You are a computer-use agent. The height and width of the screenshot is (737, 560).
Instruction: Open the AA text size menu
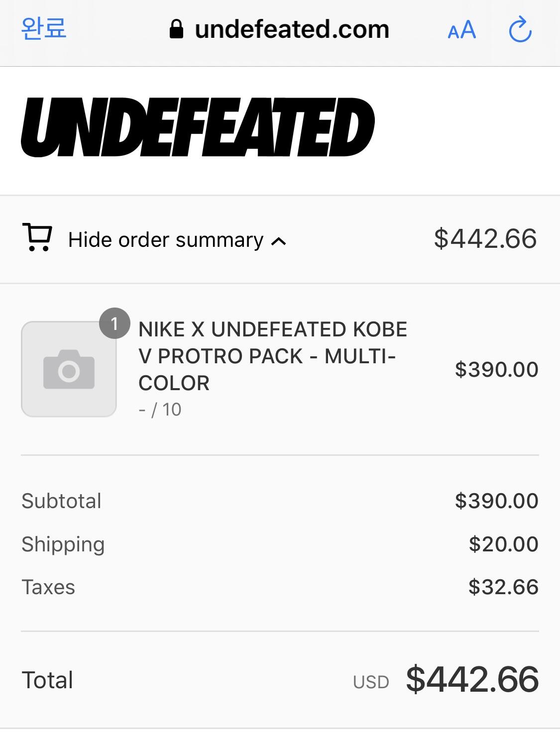(x=461, y=30)
